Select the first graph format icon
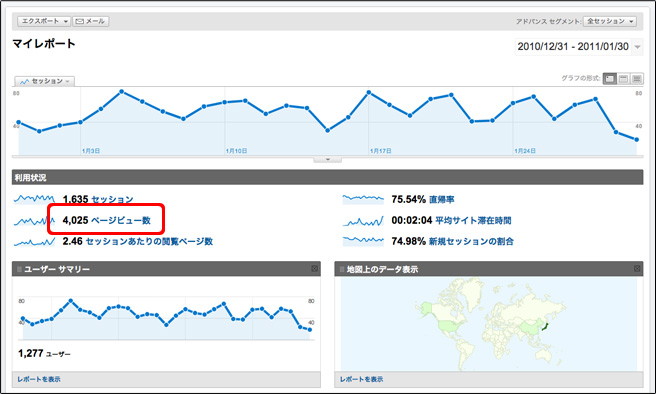This screenshot has height=394, width=656. [x=610, y=79]
